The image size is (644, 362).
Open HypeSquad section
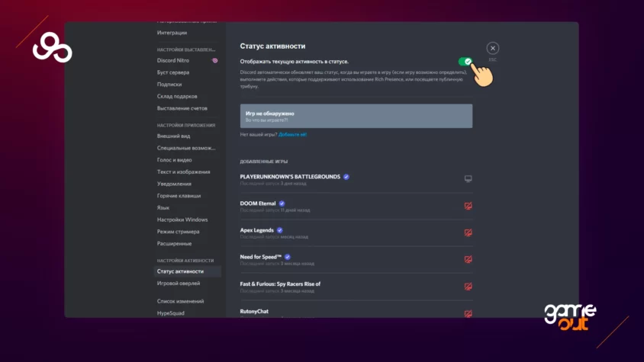[x=170, y=312]
